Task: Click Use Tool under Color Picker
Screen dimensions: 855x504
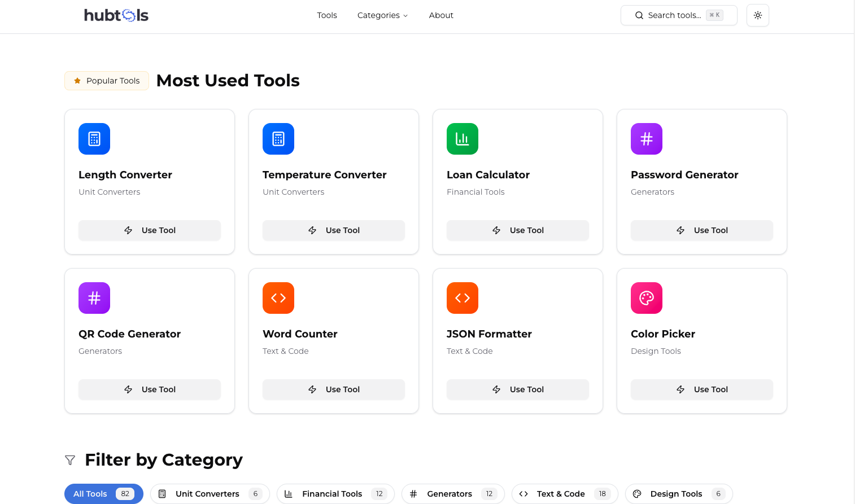Action: [x=701, y=389]
